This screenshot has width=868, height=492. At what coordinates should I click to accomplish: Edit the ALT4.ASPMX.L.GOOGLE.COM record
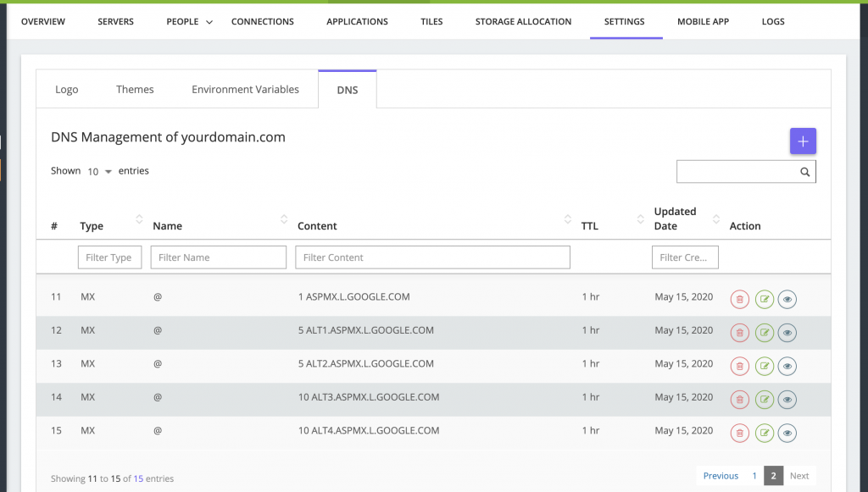tap(765, 433)
